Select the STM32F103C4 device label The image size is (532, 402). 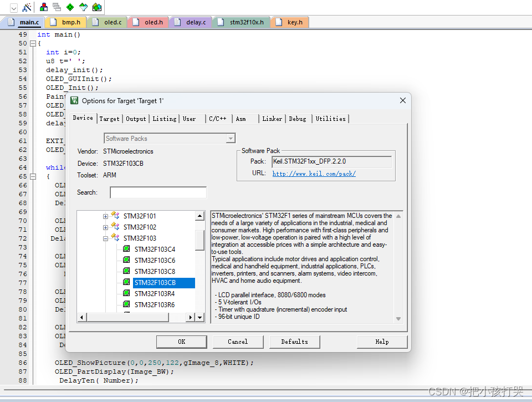[x=155, y=250]
